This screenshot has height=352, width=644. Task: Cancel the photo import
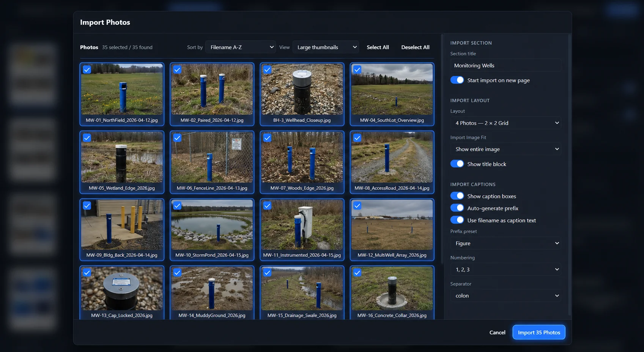[497, 332]
